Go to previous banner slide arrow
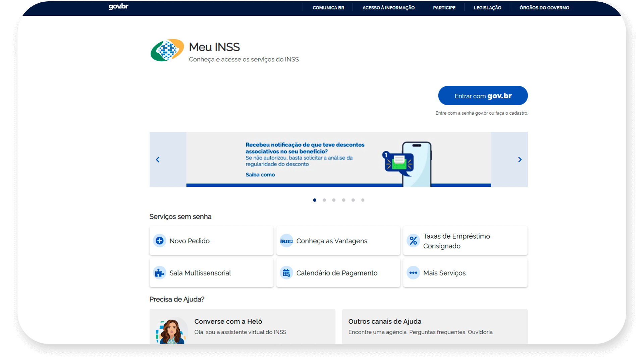This screenshot has height=362, width=644. 158,160
